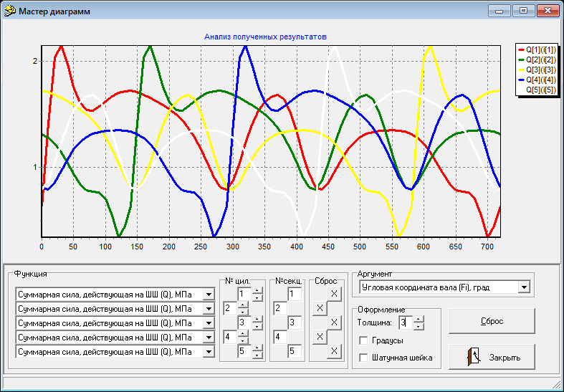564x392 pixels.
Task: Decrease cylinder number in row 2 spinner
Action: click(243, 312)
